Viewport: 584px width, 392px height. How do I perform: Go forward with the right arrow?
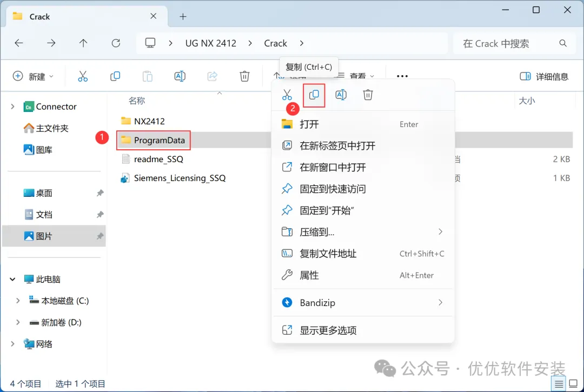click(51, 43)
